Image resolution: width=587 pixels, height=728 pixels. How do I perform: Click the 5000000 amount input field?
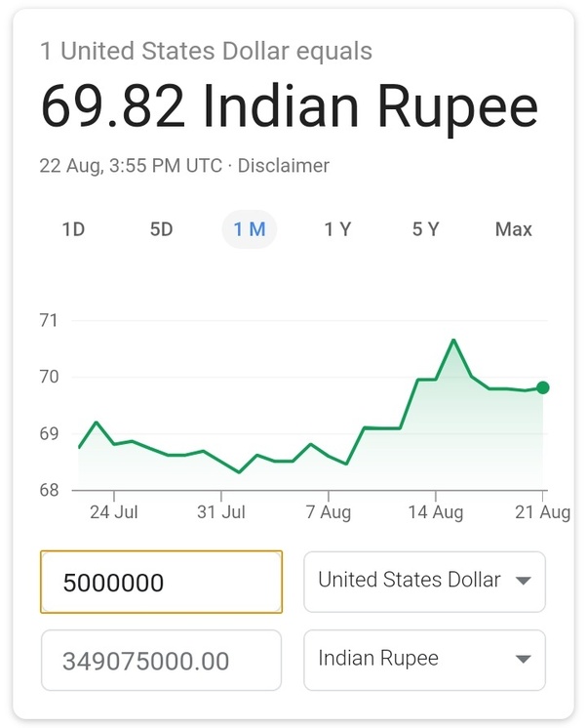(x=161, y=583)
